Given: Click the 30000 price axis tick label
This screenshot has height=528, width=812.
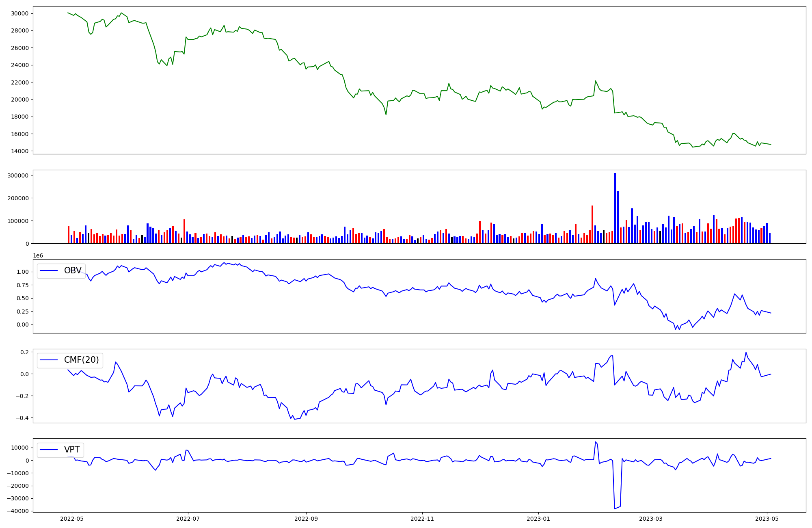Looking at the screenshot, I should 19,13.
